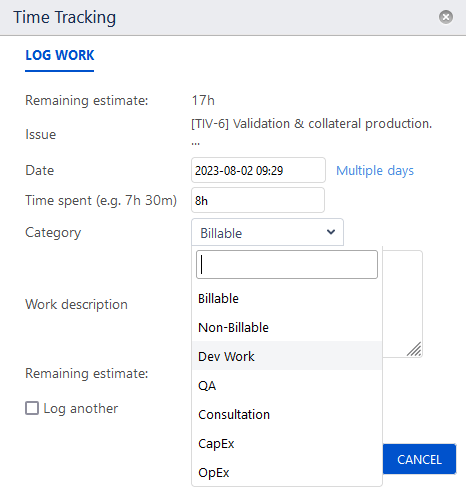
Task: Focus the category search box
Action: click(287, 265)
